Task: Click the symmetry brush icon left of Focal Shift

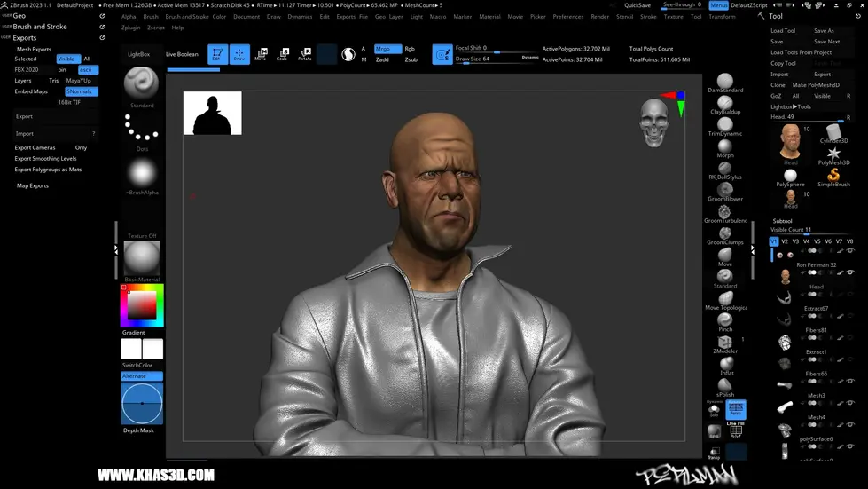Action: 442,54
